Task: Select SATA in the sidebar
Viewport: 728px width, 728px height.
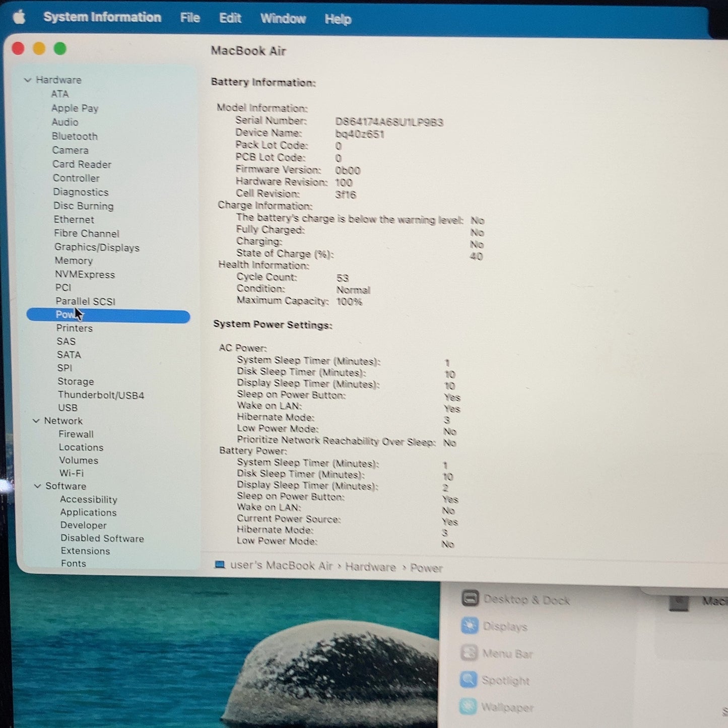Action: coord(69,355)
